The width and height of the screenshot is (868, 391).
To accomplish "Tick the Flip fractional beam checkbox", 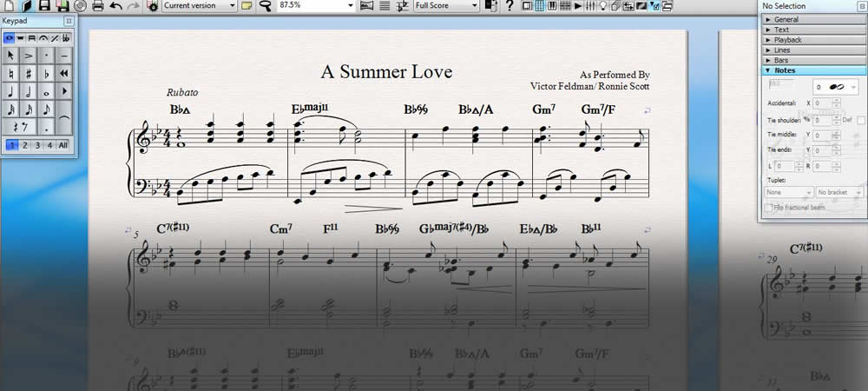I will pos(768,207).
